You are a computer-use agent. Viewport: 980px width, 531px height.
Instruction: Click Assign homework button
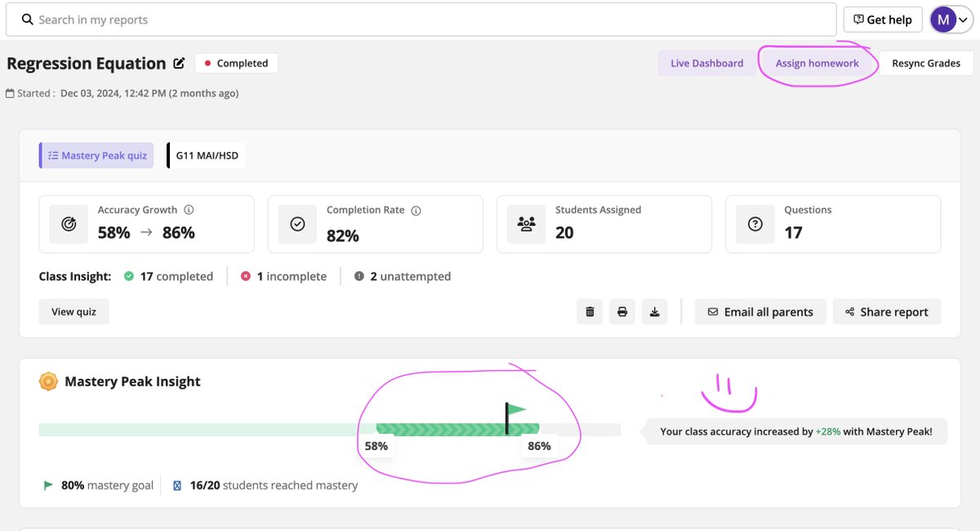tap(817, 63)
